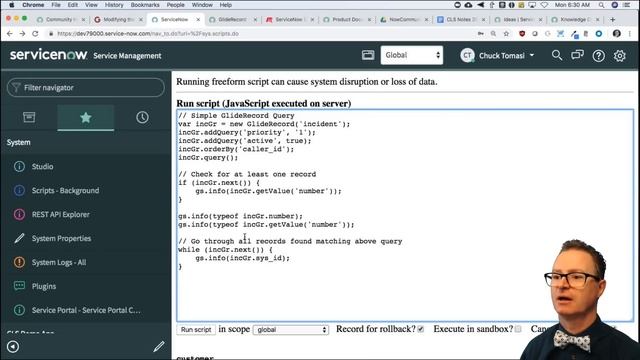Screen dimensions: 640x360
Task: Open the Window menu
Action: 202,5
